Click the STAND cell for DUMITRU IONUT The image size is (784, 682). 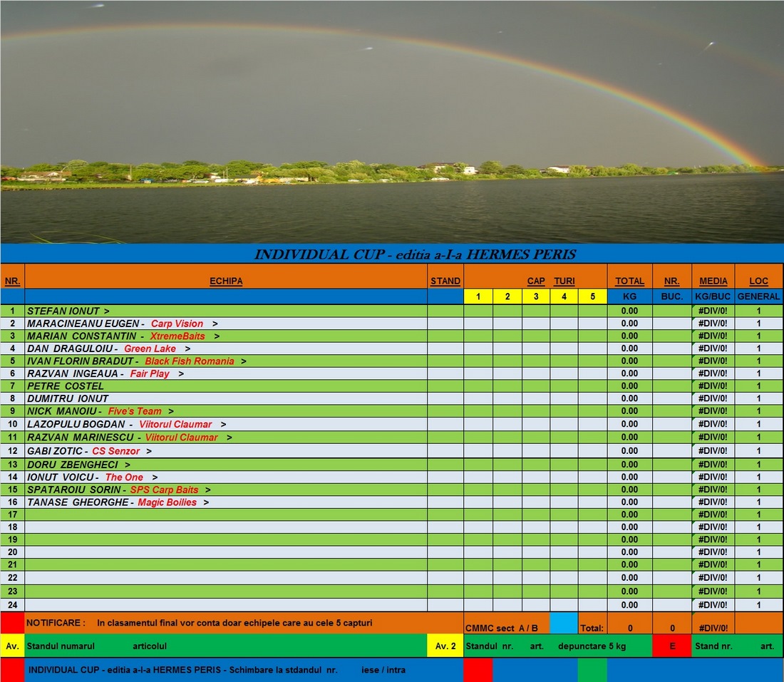445,398
